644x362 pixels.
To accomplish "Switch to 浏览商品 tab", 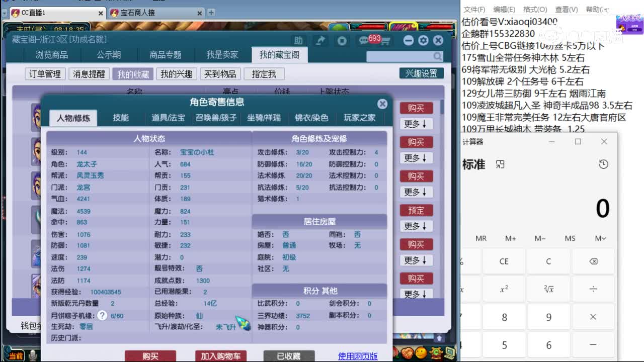I will click(x=52, y=55).
